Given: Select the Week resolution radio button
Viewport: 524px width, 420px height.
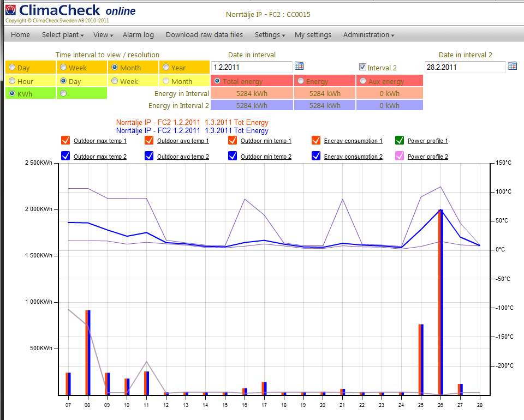Looking at the screenshot, I should (115, 81).
